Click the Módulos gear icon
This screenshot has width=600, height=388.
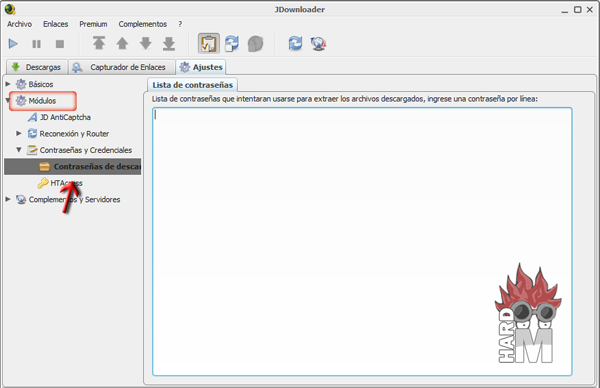coord(21,101)
